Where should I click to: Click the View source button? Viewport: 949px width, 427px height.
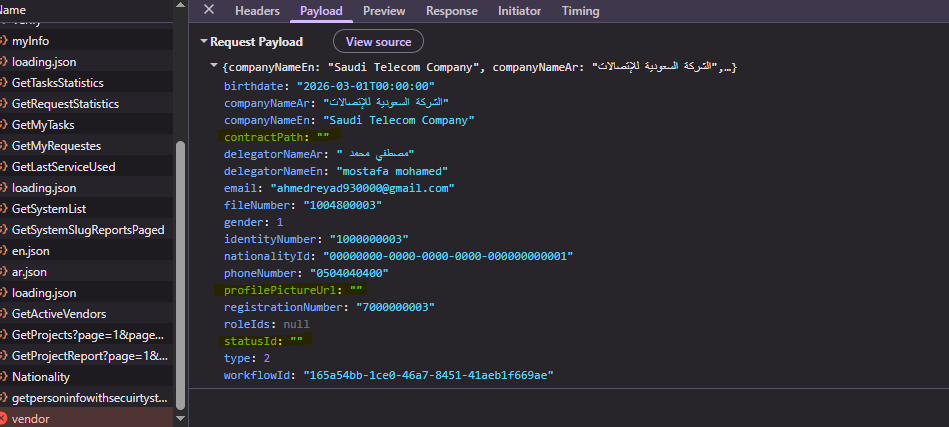click(378, 42)
